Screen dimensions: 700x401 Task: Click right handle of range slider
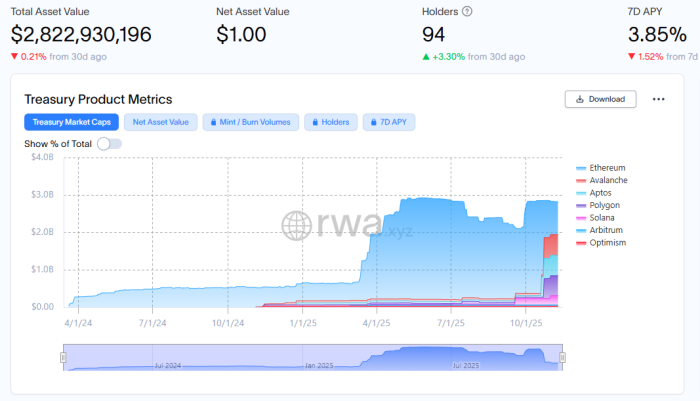tap(562, 357)
